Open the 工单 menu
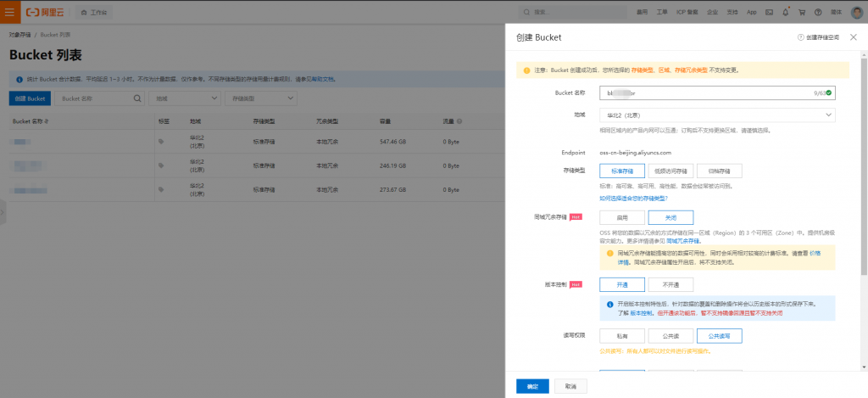The height and width of the screenshot is (398, 868). (662, 12)
